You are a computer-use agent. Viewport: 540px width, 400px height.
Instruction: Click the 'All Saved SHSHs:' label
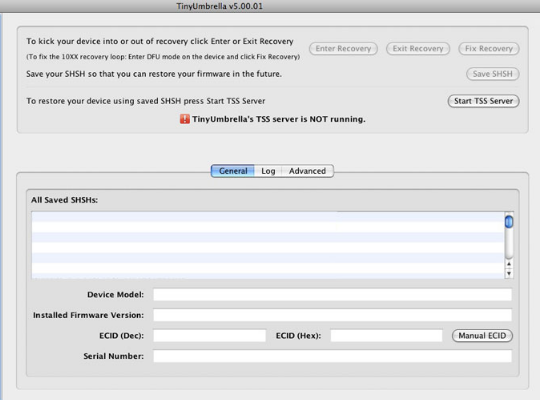tap(64, 200)
